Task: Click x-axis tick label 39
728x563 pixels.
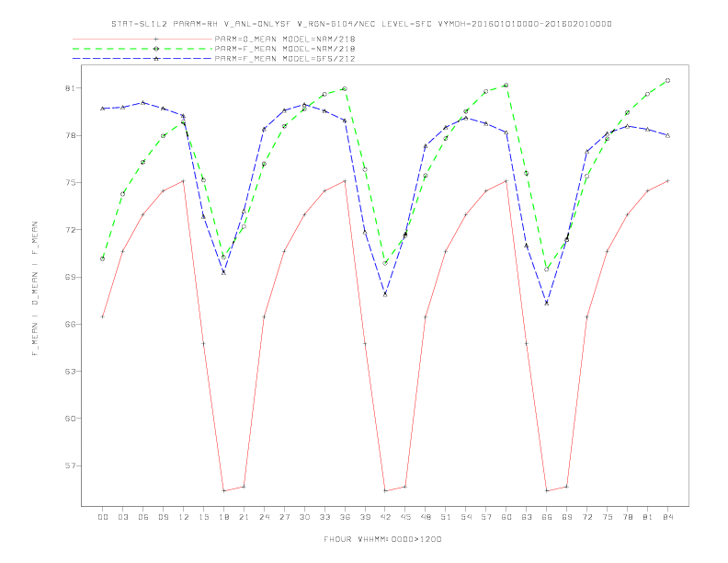Action: (365, 517)
